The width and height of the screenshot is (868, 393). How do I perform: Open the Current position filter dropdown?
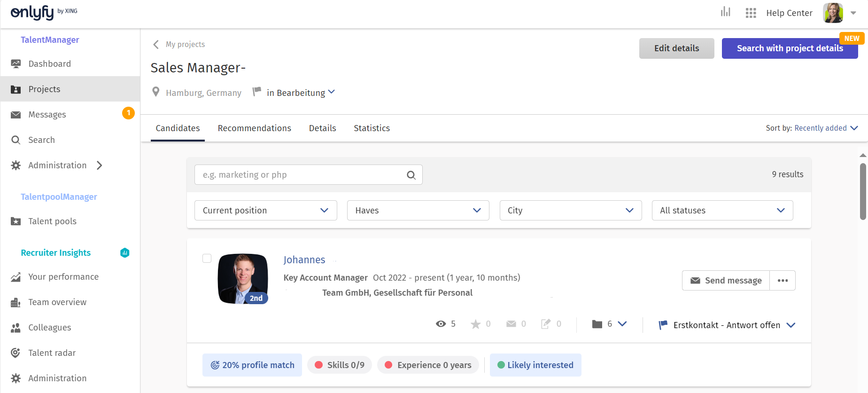(x=265, y=211)
